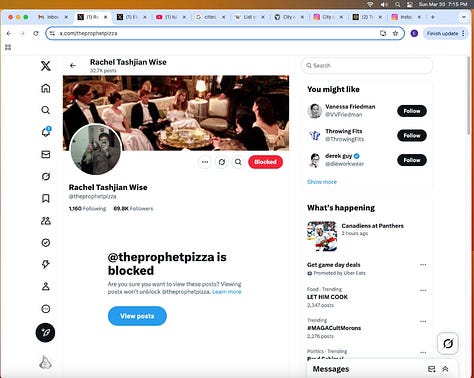Open Communities icon in sidebar
474x378 pixels.
46,221
